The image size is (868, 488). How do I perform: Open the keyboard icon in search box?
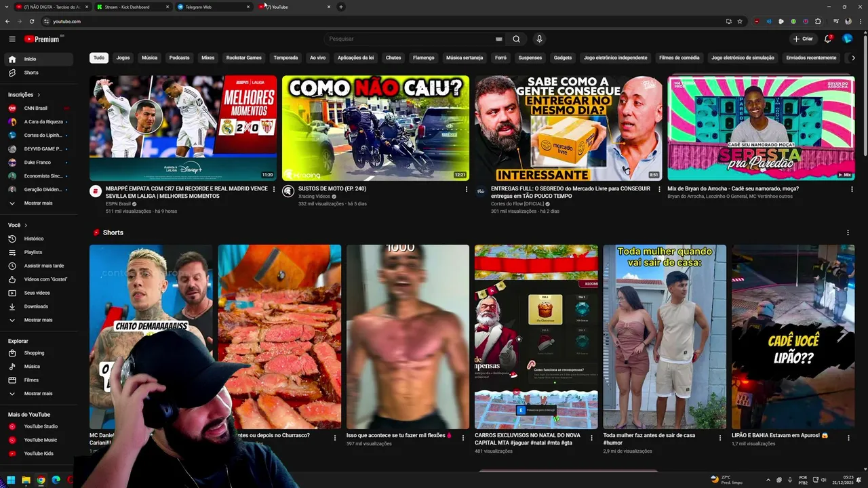(498, 39)
